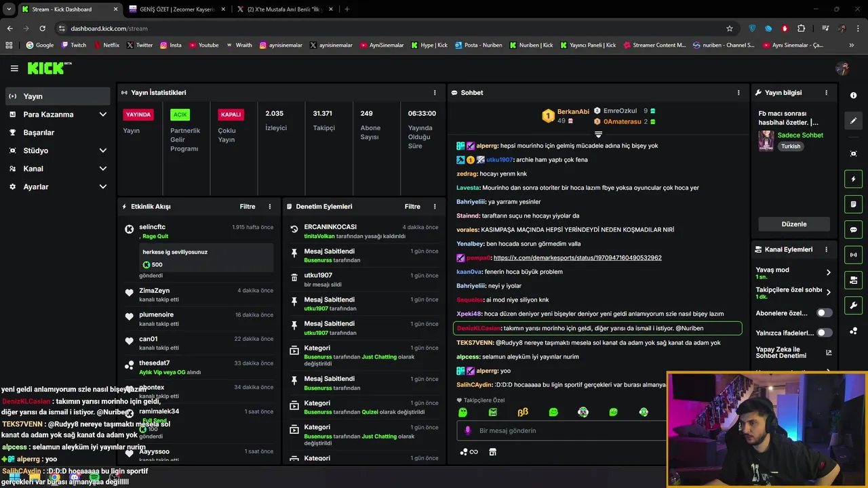Toggle Abonelere özel chat switch
Image resolution: width=868 pixels, height=488 pixels.
(824, 313)
